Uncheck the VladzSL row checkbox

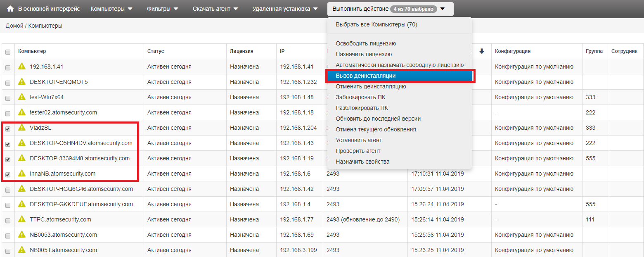(7, 128)
